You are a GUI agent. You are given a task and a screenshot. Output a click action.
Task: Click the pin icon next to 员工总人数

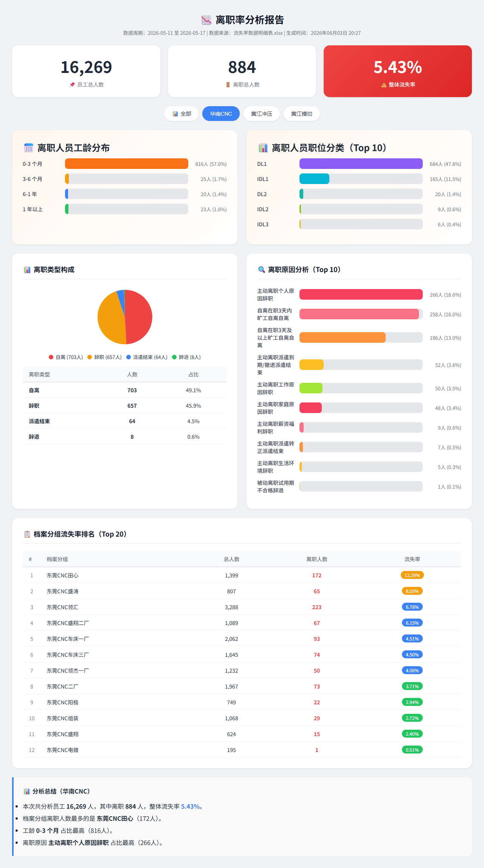(x=72, y=85)
